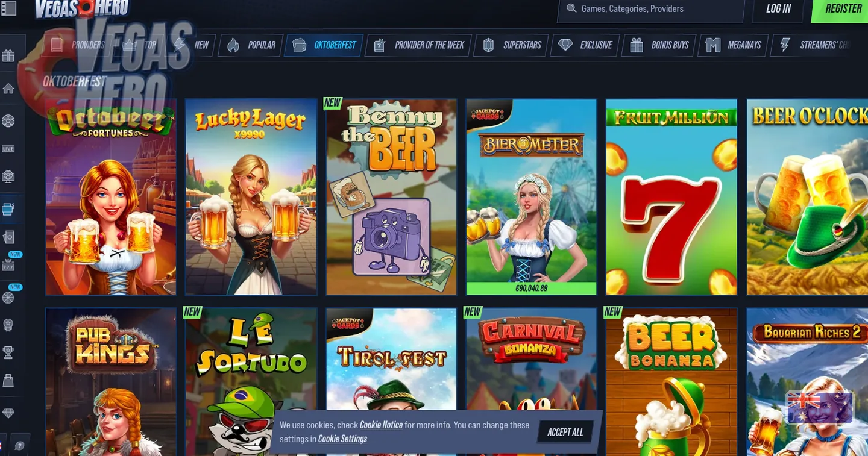Open sports via soccer ball sidebar icon

(8, 121)
